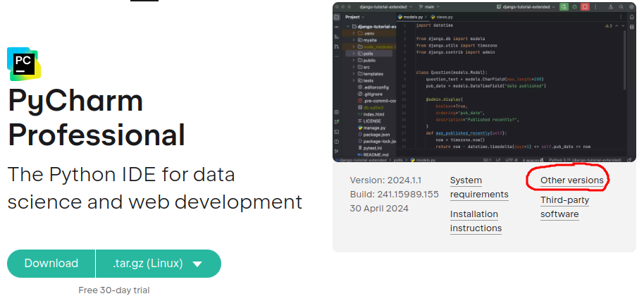This screenshot has height=301, width=644.
Task: Click the LF line separator status entry
Action: pos(498,160)
